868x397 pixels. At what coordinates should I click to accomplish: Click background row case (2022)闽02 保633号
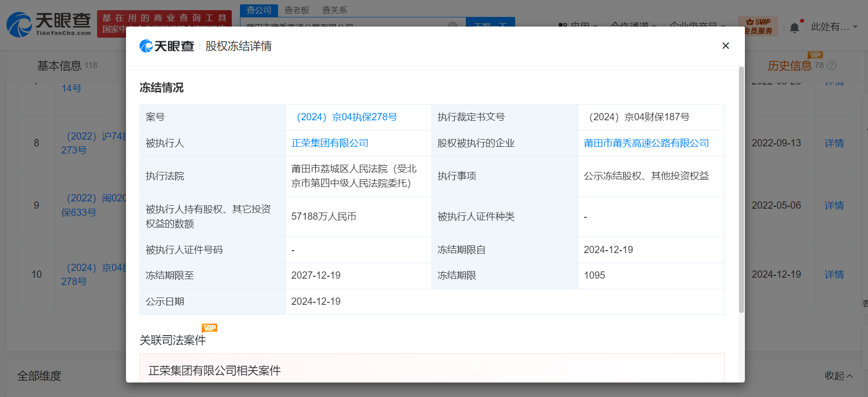click(94, 205)
